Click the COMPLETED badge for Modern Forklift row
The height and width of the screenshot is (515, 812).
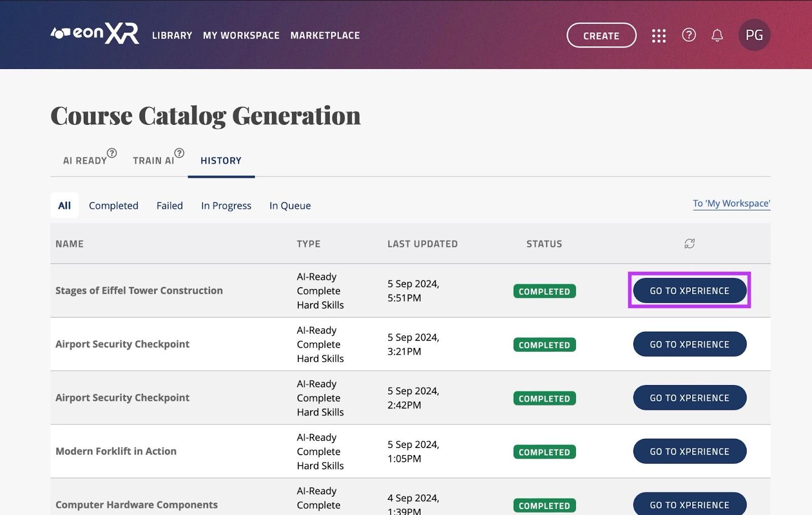[x=545, y=452]
